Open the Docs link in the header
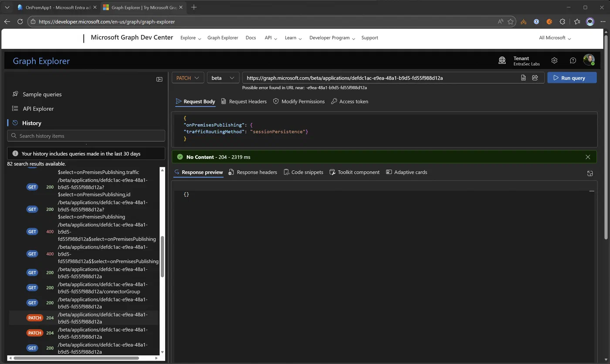This screenshot has height=364, width=610. pos(251,38)
